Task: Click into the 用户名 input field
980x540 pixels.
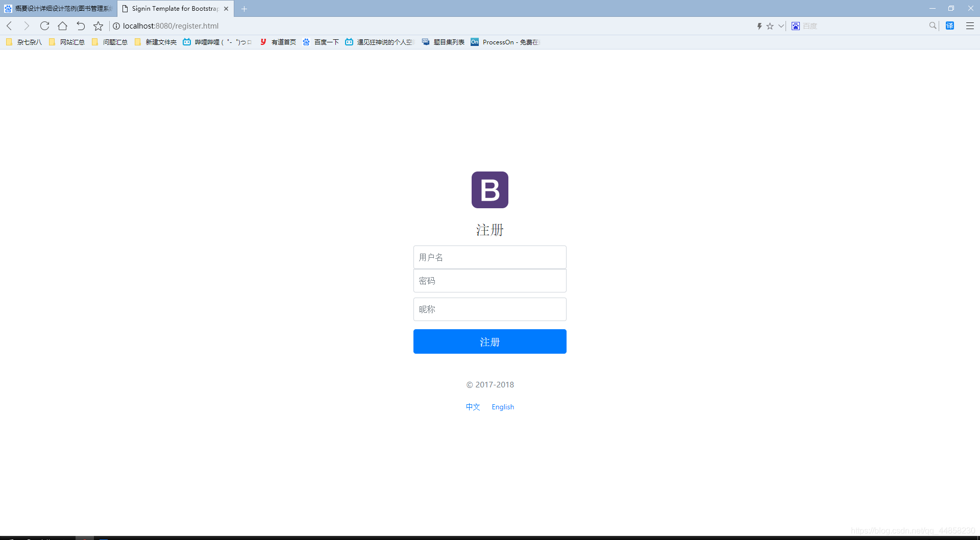Action: [x=490, y=257]
